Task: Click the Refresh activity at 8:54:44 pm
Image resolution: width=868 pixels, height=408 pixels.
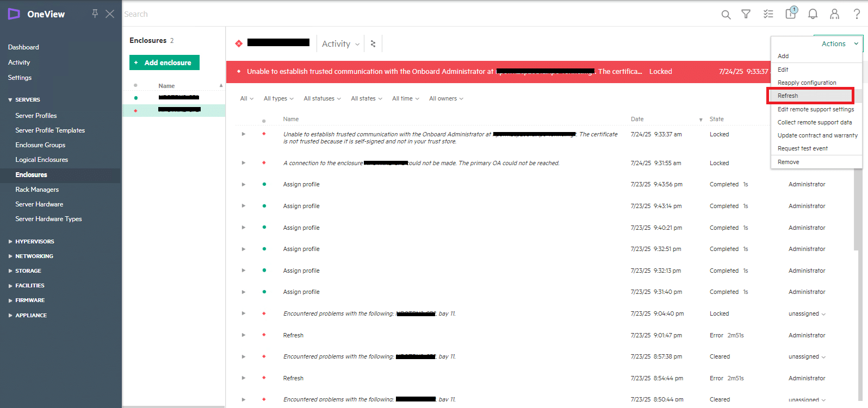Action: pos(293,378)
